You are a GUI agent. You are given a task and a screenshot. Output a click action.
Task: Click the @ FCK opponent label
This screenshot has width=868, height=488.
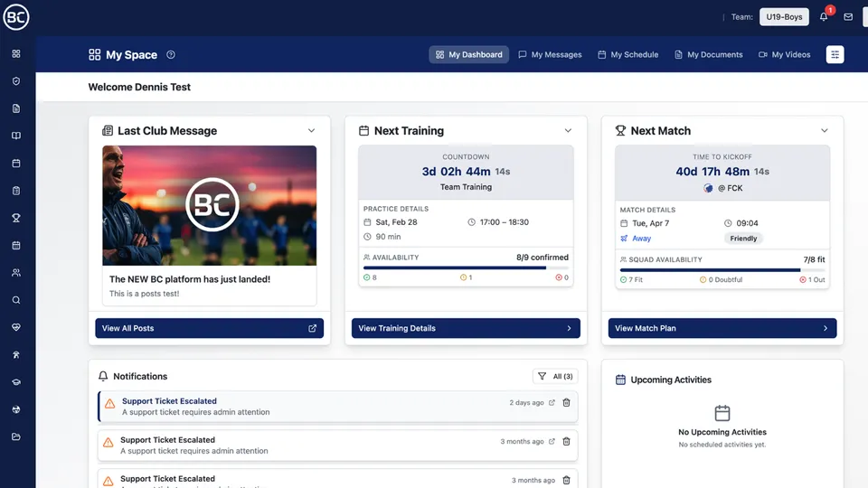click(731, 188)
